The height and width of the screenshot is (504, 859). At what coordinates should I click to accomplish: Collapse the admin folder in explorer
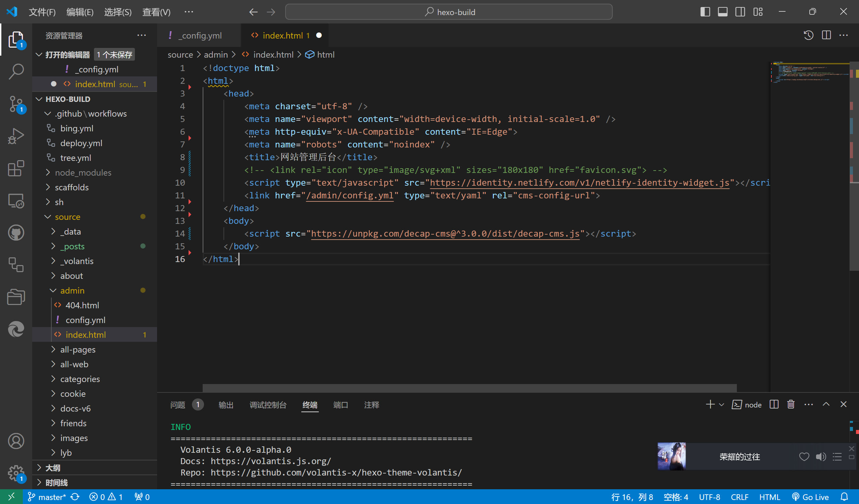point(72,291)
